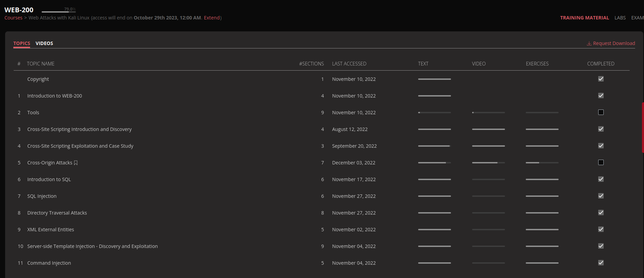The height and width of the screenshot is (278, 644).
Task: Check the Cross-Origin Attacks completed checkbox
Action: point(601,162)
